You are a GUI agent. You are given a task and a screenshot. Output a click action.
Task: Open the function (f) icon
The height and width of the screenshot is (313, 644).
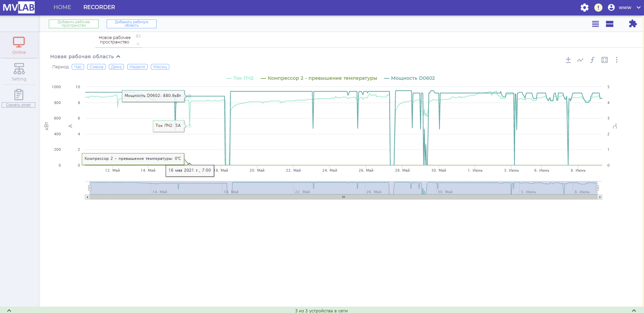[592, 60]
